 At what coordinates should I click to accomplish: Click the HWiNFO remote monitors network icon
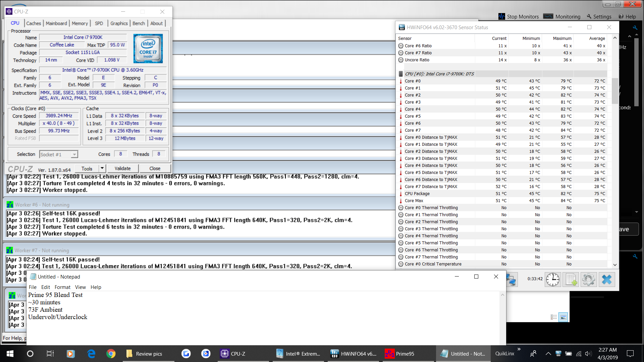pyautogui.click(x=512, y=280)
